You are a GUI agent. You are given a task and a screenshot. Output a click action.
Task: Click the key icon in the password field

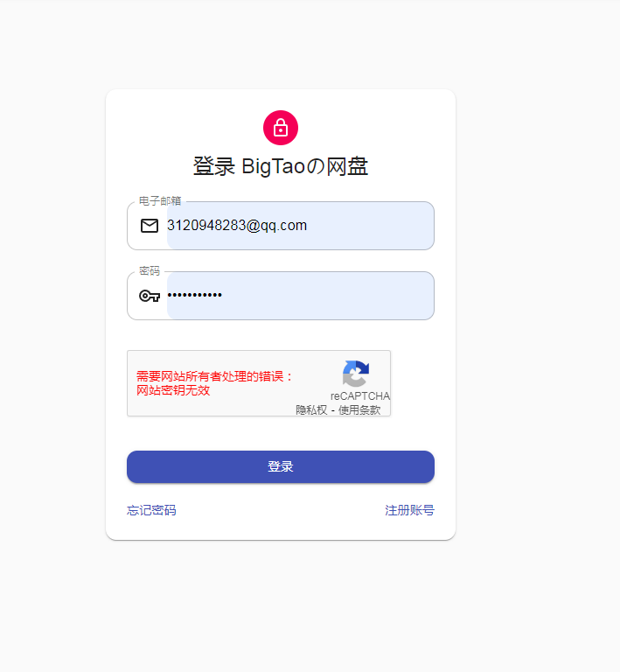click(150, 296)
